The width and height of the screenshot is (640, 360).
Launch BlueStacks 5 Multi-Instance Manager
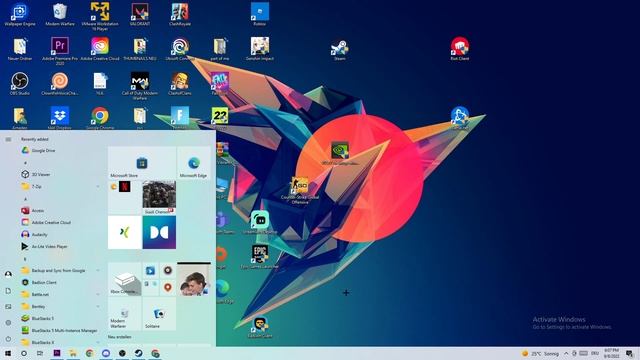59,331
